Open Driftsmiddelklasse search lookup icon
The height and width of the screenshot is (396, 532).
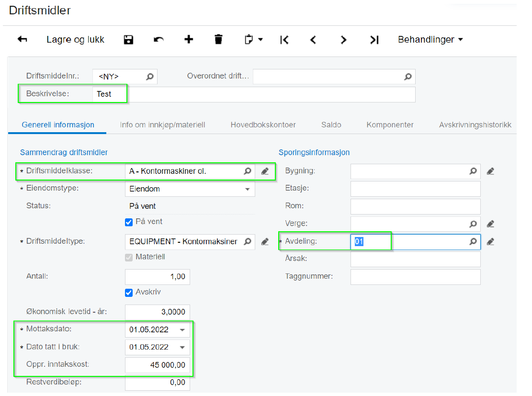click(248, 171)
